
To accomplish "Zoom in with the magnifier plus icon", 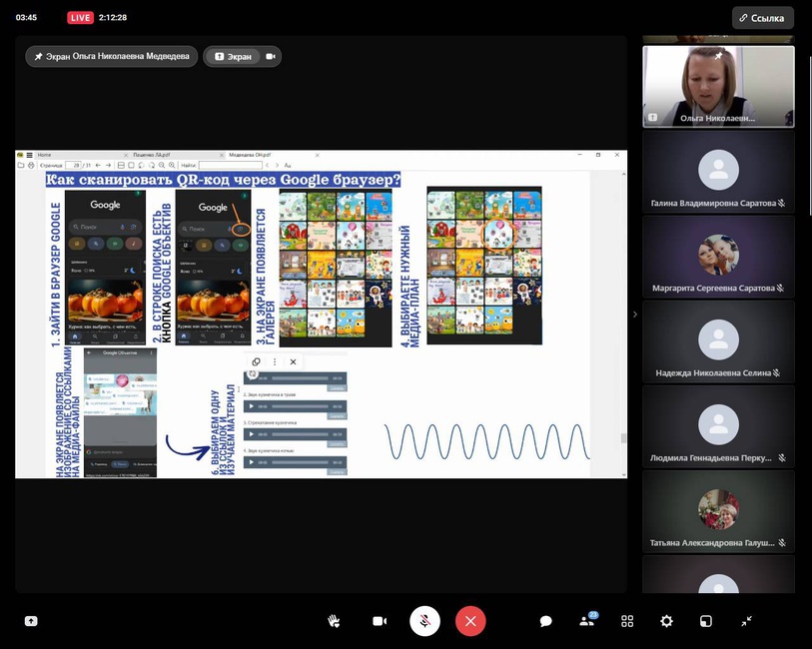I will pos(172,165).
